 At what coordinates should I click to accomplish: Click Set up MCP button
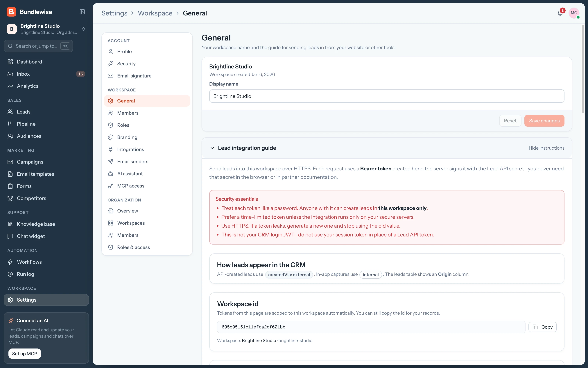25,354
